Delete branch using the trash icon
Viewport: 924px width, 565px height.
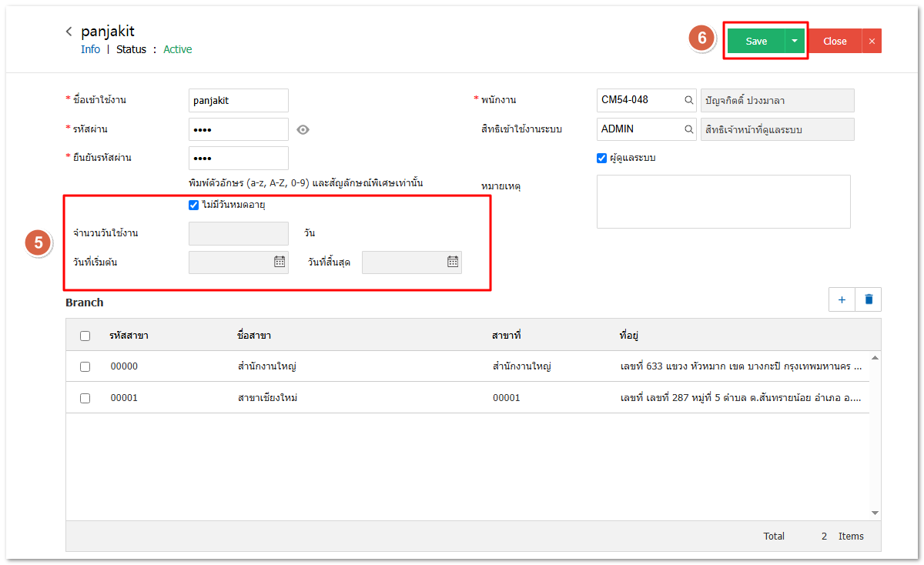click(869, 299)
